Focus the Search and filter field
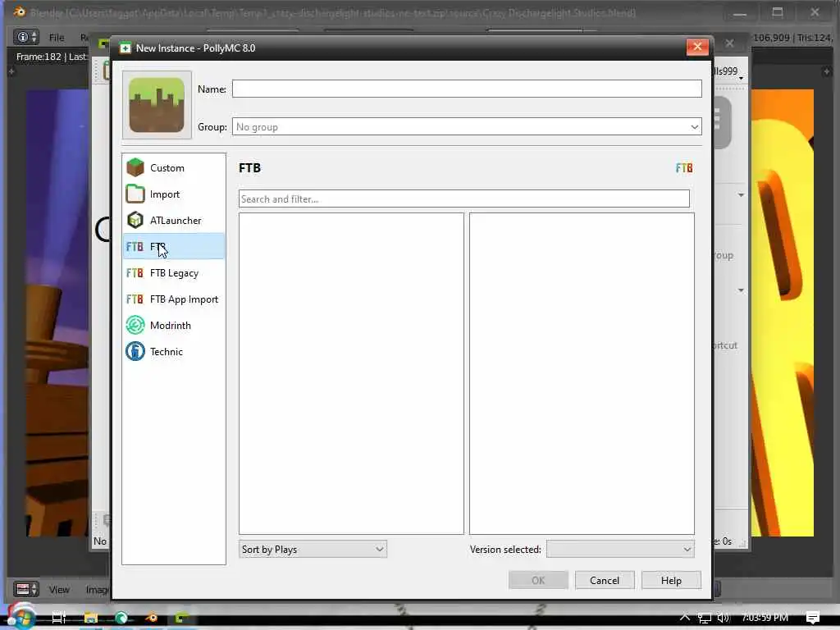Viewport: 840px width, 630px height. [x=464, y=199]
